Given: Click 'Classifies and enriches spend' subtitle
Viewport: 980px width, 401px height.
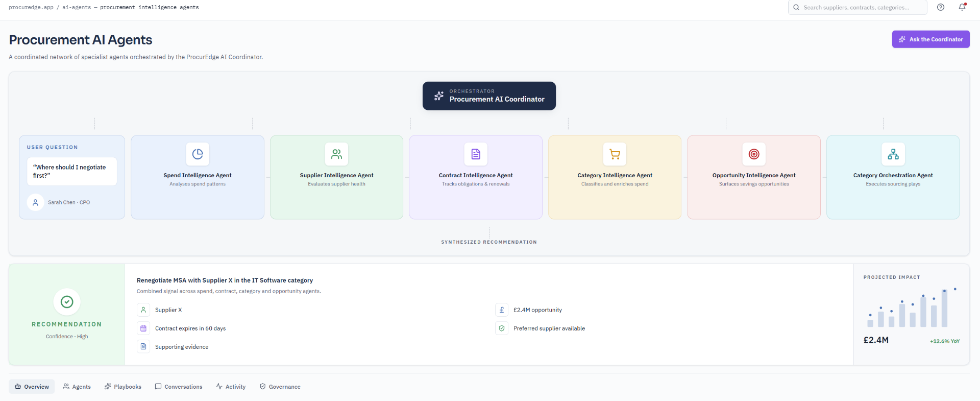Looking at the screenshot, I should (x=615, y=184).
